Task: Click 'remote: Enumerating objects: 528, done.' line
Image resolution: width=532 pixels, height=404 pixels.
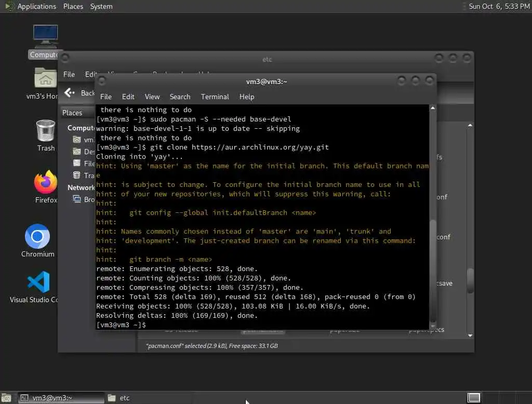Action: click(x=177, y=268)
